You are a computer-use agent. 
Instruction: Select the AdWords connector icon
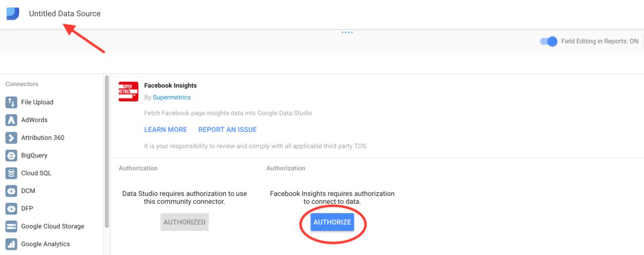coord(12,120)
